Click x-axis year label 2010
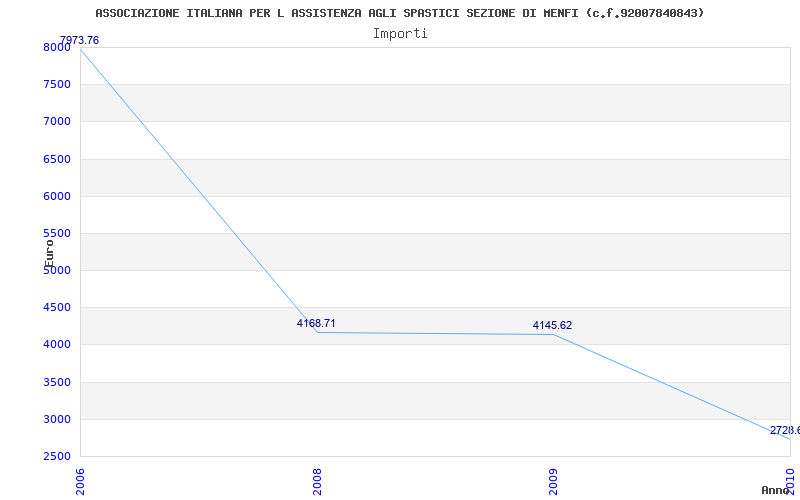The height and width of the screenshot is (500, 800). pos(790,482)
